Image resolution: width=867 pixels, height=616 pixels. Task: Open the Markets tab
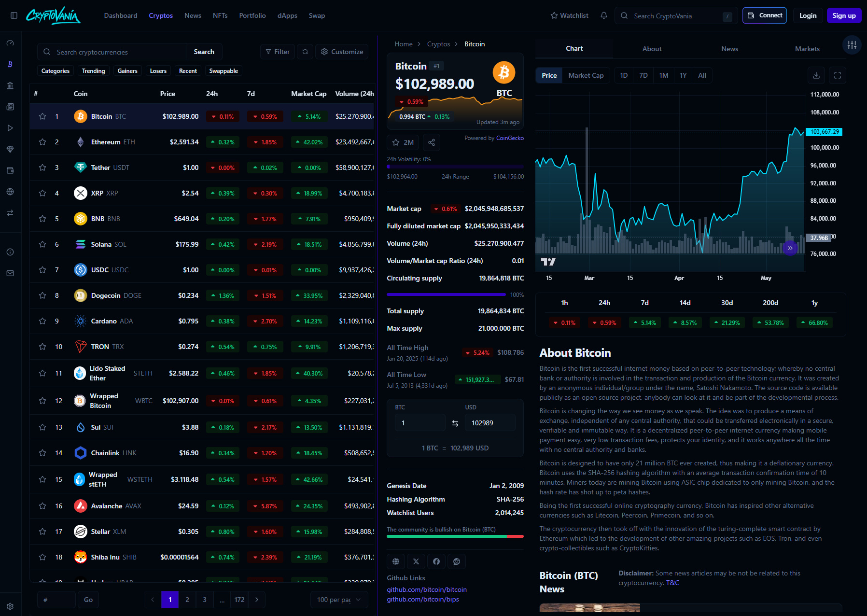(x=807, y=49)
